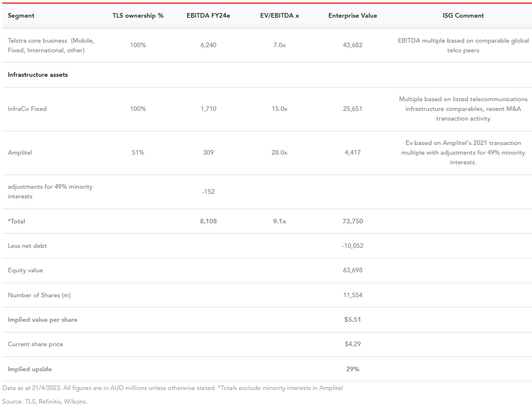Click the EBITDA FY24e column header
532x407 pixels.
click(x=208, y=15)
